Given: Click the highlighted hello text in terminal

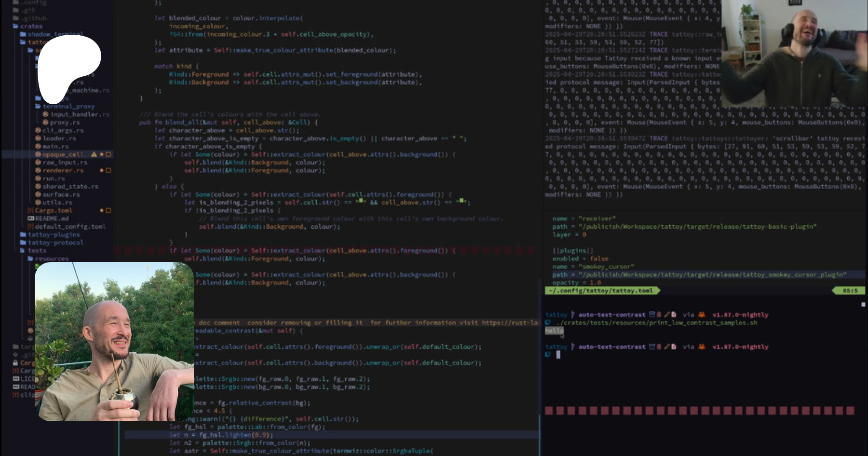Looking at the screenshot, I should coord(554,331).
